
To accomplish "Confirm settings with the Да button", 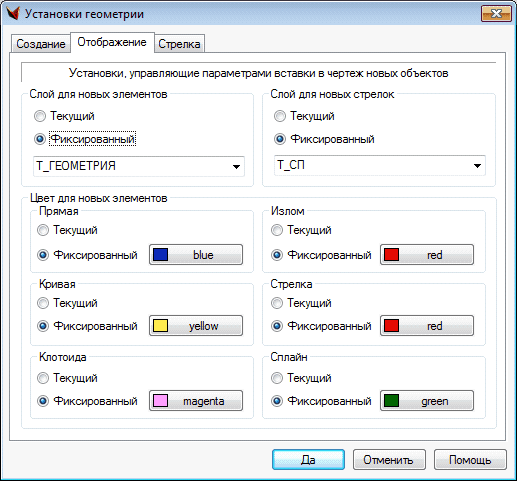I will (308, 460).
